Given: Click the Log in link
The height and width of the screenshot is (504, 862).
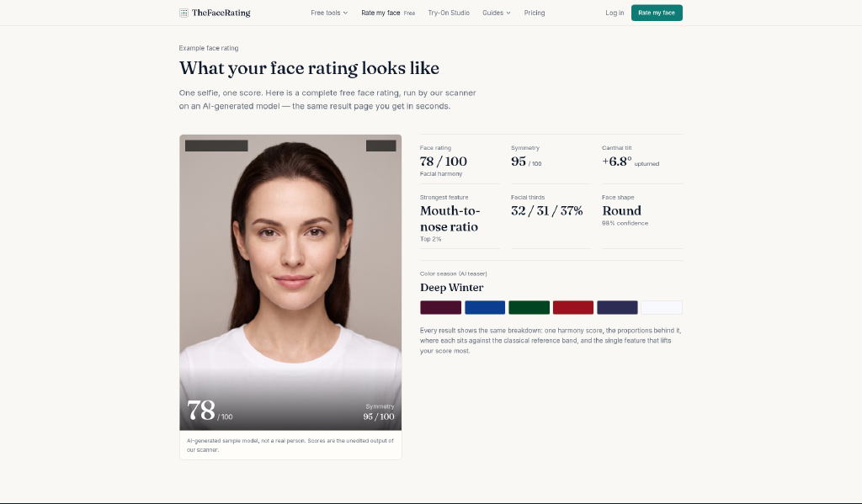Looking at the screenshot, I should coord(615,13).
